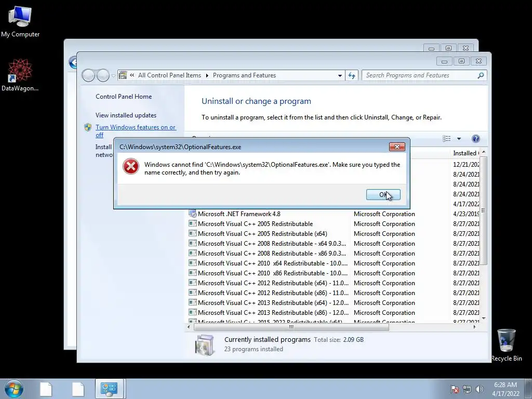The width and height of the screenshot is (532, 399).
Task: Click the horizontal scrollbar right arrow
Action: point(474,327)
